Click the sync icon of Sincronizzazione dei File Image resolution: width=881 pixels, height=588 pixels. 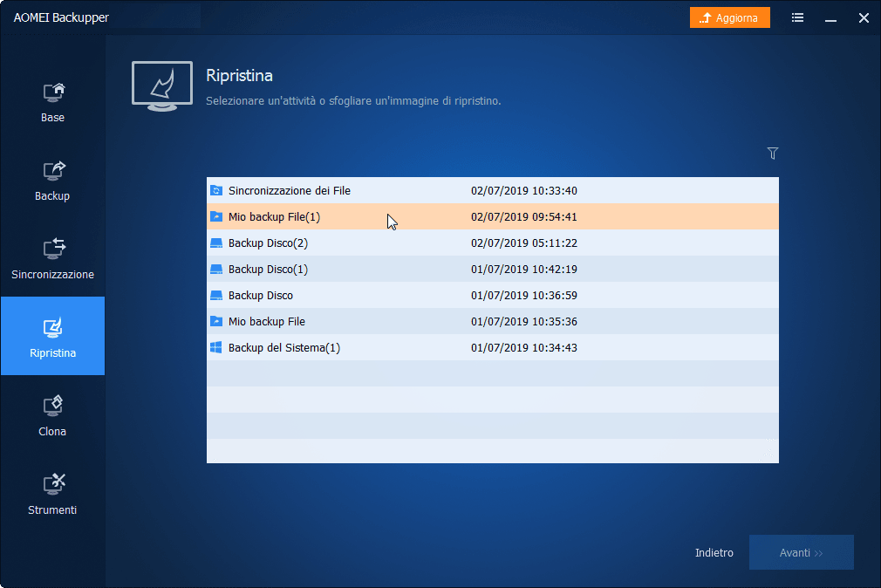216,190
